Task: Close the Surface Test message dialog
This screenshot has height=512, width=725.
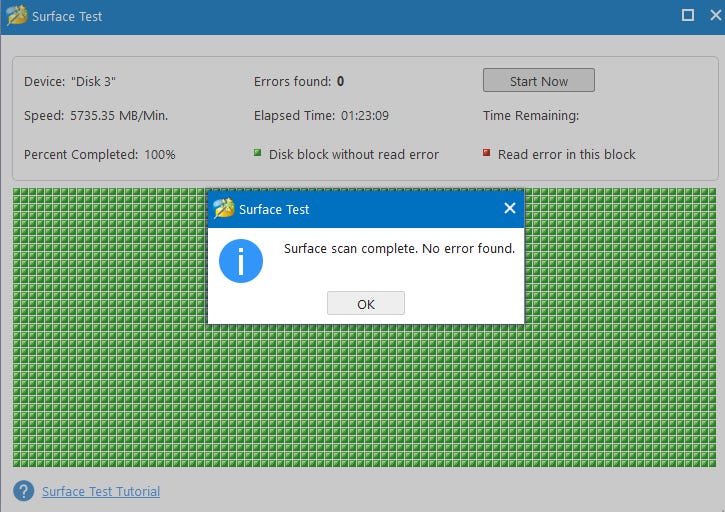Action: point(510,209)
